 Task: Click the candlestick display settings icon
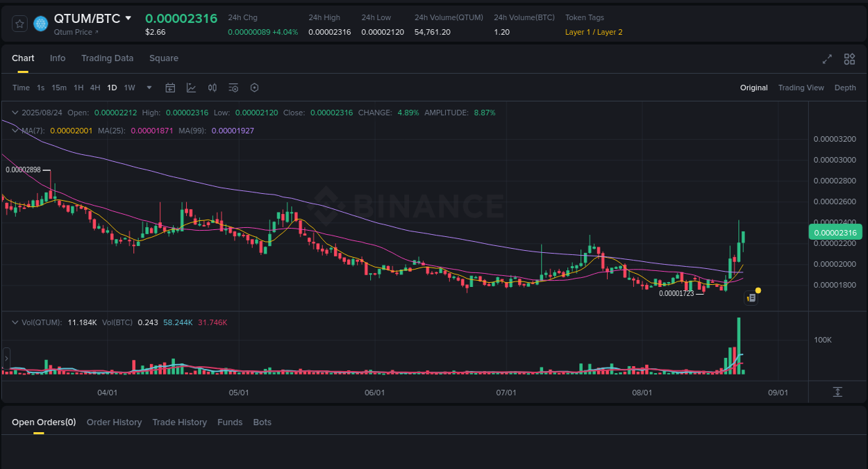pyautogui.click(x=212, y=88)
